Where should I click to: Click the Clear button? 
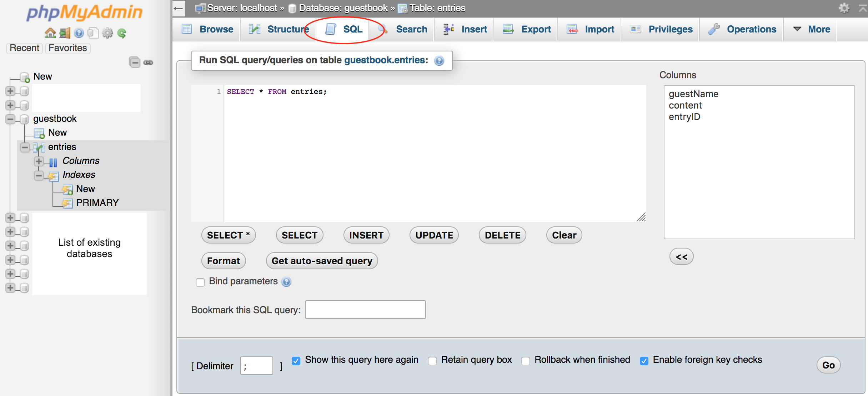coord(565,235)
